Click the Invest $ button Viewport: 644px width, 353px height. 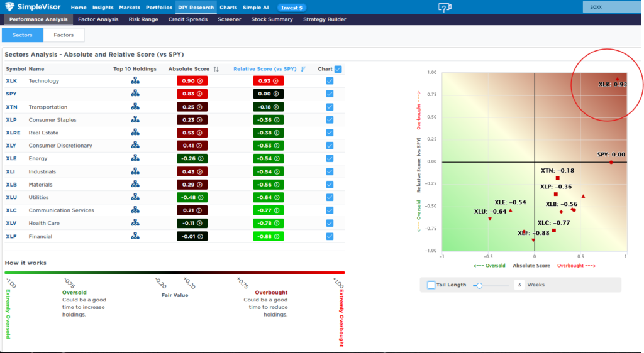pos(292,8)
